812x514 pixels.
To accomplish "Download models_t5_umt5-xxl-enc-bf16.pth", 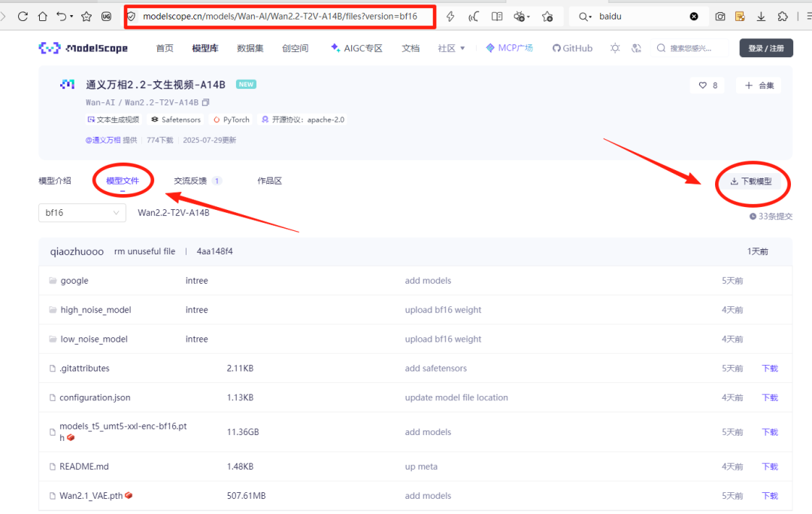I will (770, 432).
